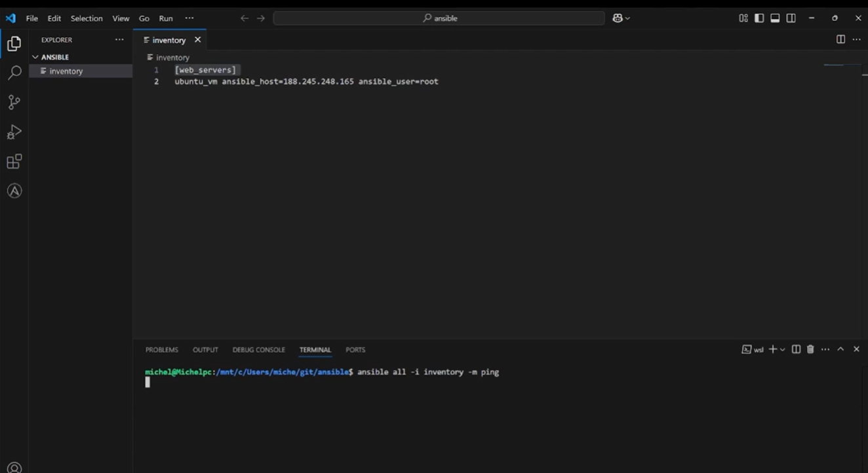Click the EXPLORER panel title
The height and width of the screenshot is (473, 868).
[57, 40]
